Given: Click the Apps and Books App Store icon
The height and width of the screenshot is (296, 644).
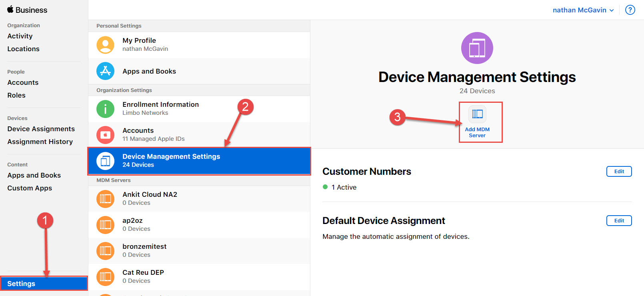Looking at the screenshot, I should pos(105,71).
